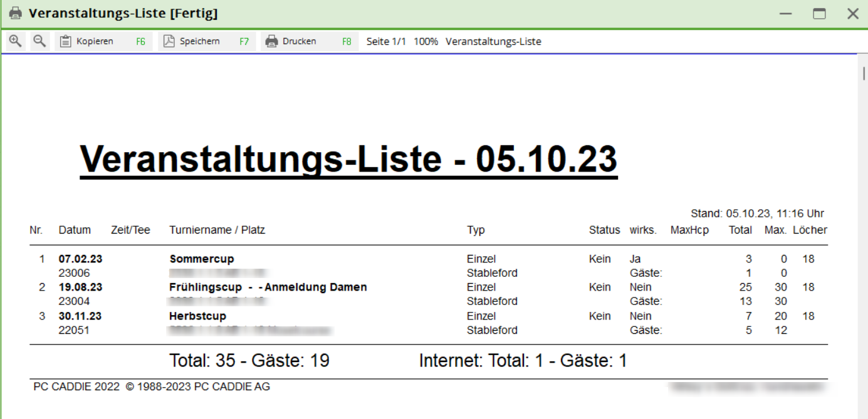The height and width of the screenshot is (419, 868).
Task: Click the tournament number 23006
Action: pos(74,273)
